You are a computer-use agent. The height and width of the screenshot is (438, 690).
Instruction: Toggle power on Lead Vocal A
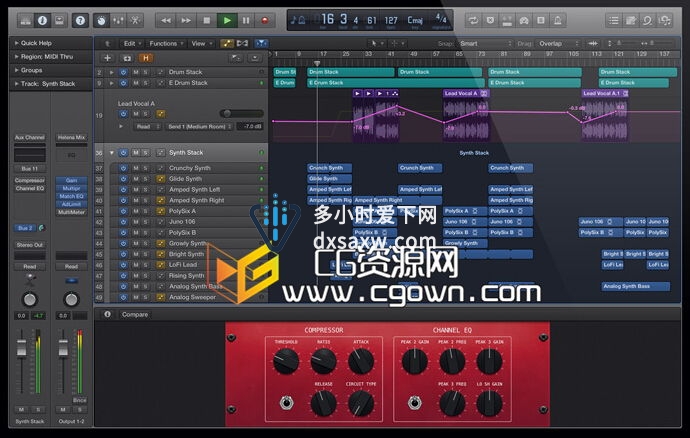coord(124,114)
